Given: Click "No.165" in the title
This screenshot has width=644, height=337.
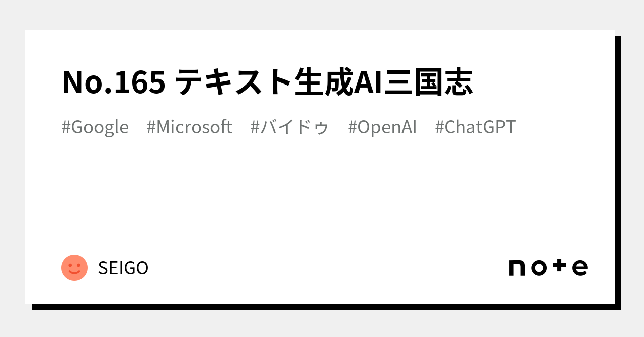Looking at the screenshot, I should tap(114, 82).
